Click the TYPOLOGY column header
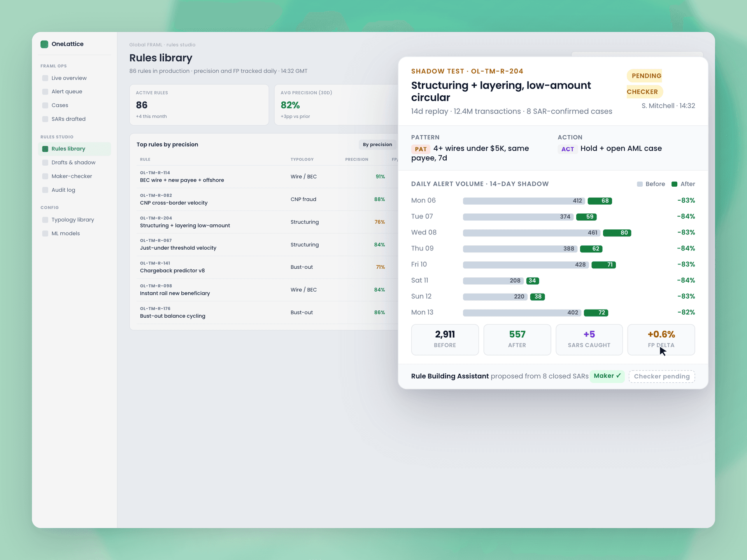747x560 pixels. pos(302,159)
